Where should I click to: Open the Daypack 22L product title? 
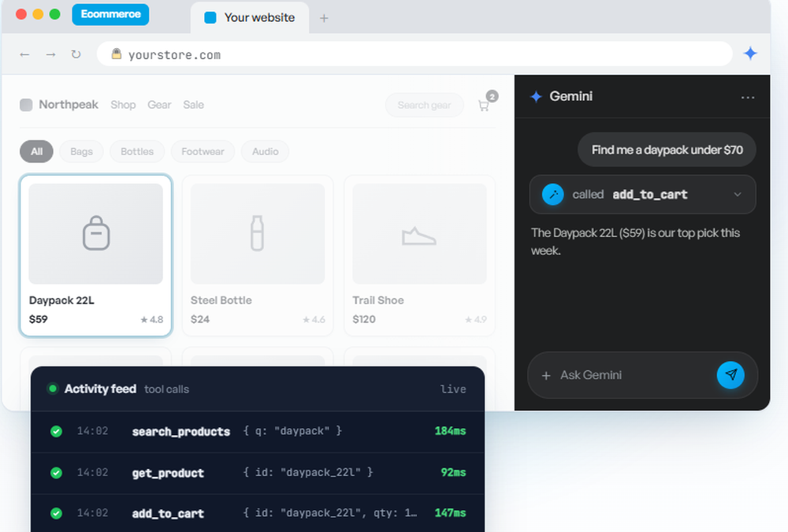(x=61, y=301)
